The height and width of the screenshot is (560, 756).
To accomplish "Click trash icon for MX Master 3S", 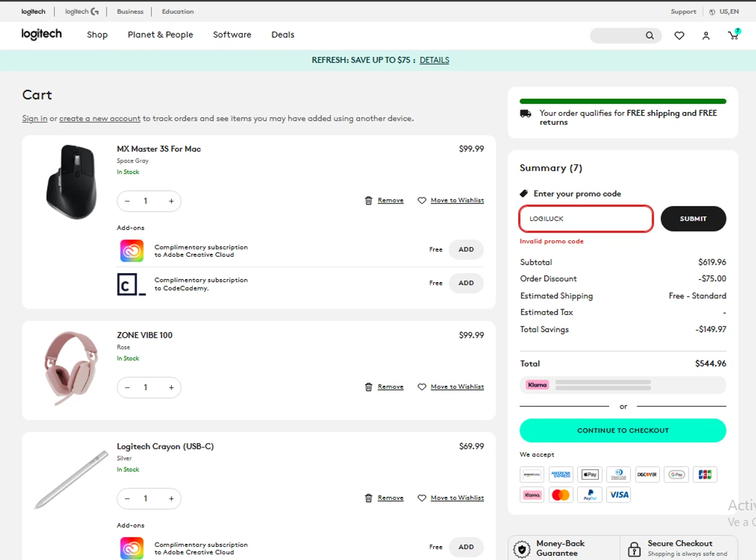I will tap(368, 200).
